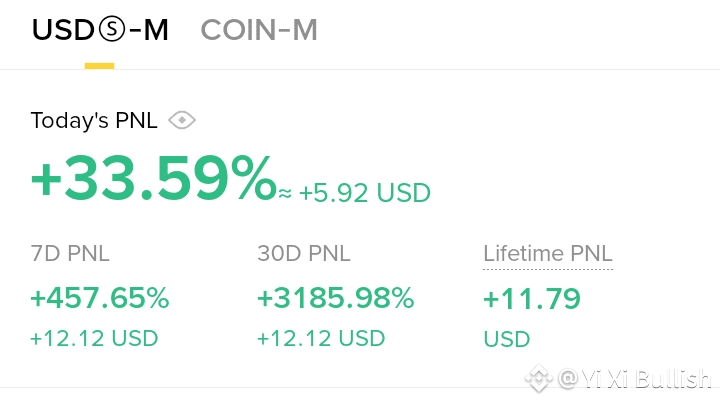Toggle the eye icon to hide PNL

[x=181, y=121]
